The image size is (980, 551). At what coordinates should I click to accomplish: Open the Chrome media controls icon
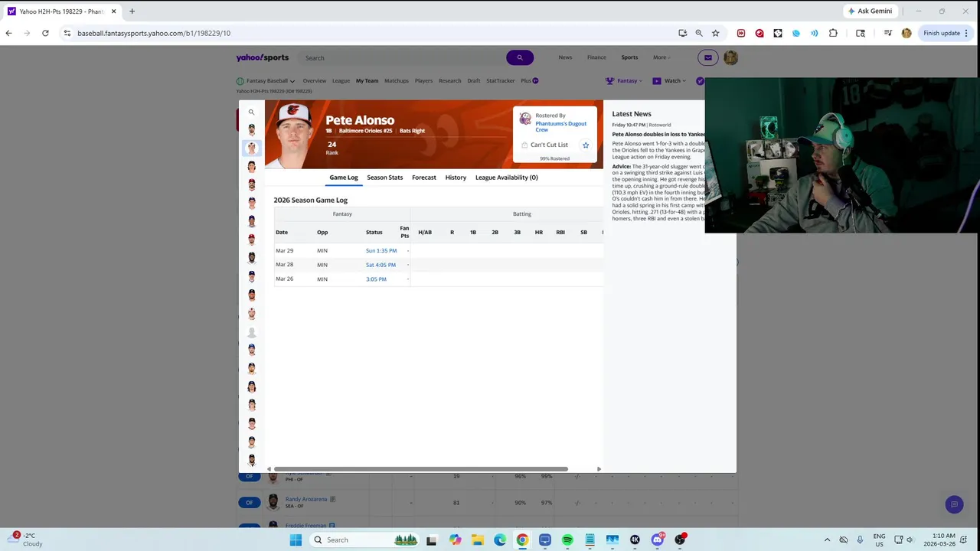[x=888, y=33]
